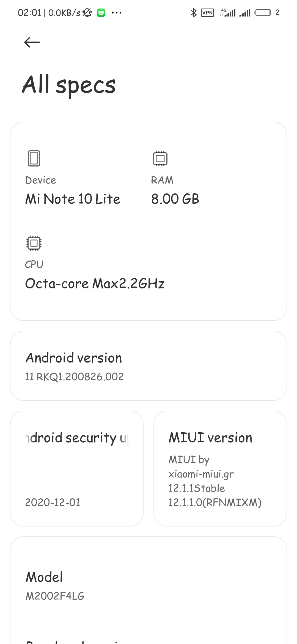
Task: Open the MIUI version card
Action: [x=220, y=468]
